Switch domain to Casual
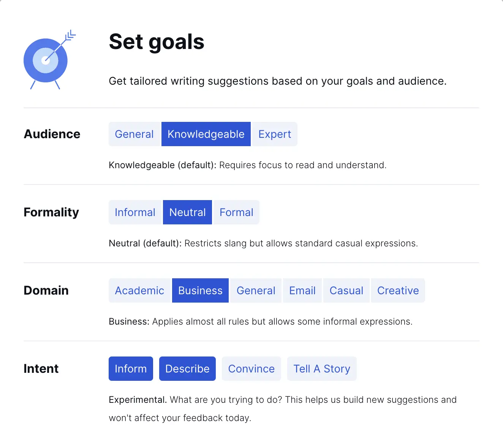The width and height of the screenshot is (503, 448). [x=346, y=290]
